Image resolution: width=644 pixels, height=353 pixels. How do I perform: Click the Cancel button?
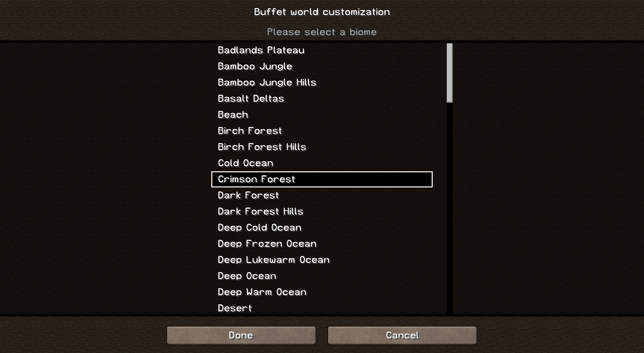pos(402,335)
